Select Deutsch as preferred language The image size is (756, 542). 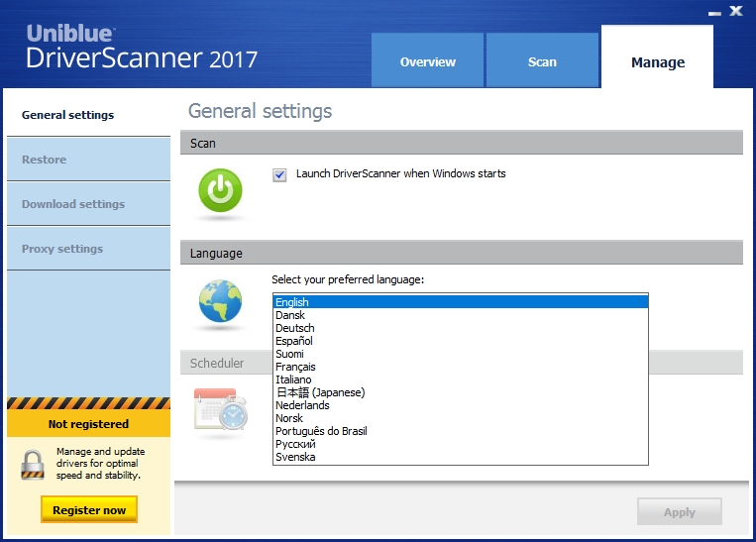point(461,328)
